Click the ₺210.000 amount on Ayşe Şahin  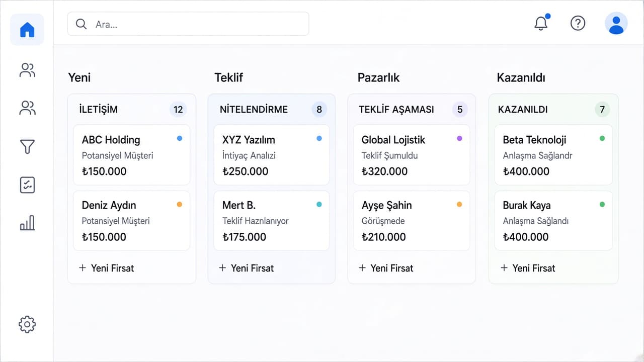point(383,237)
